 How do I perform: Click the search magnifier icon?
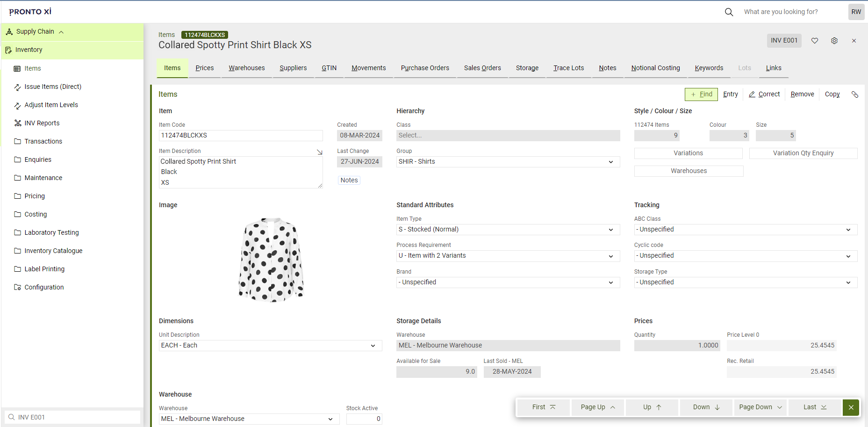(729, 12)
